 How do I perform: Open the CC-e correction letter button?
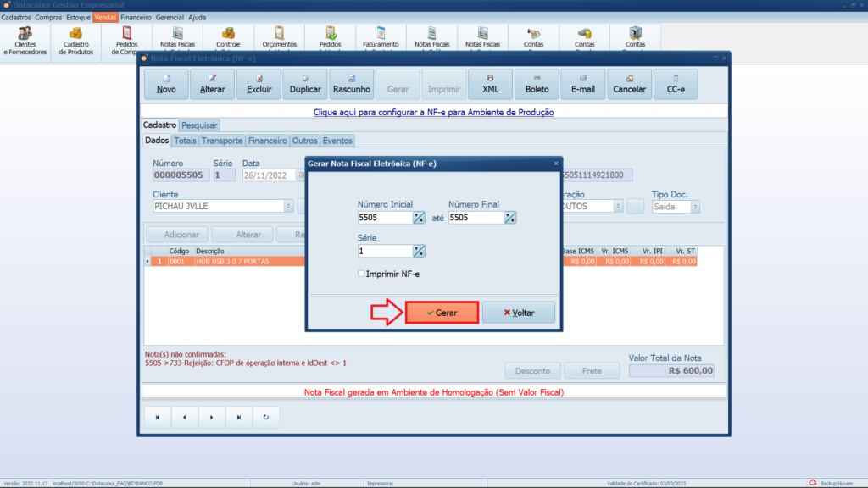tap(676, 84)
